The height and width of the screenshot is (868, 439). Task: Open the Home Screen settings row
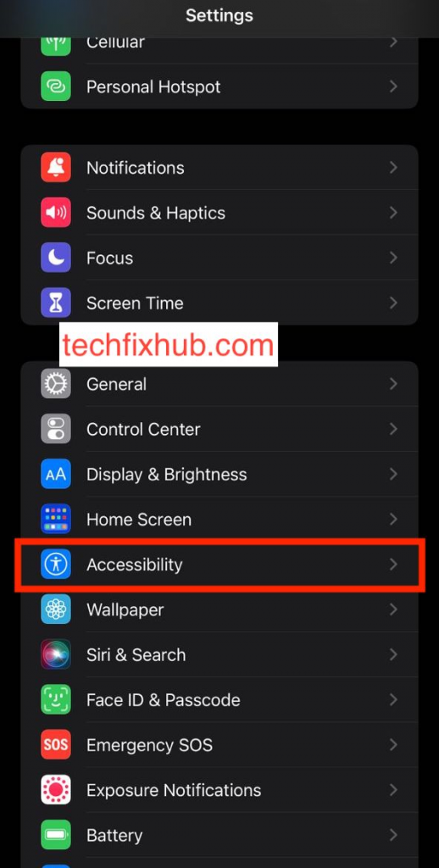[x=219, y=520]
